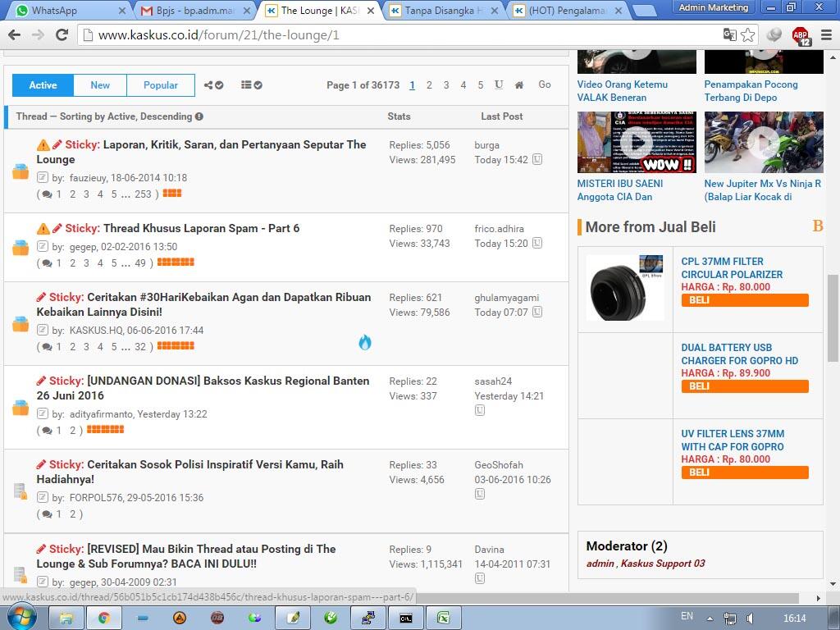Click the share-check icon next to Popular
The height and width of the screenshot is (630, 840).
coord(214,85)
